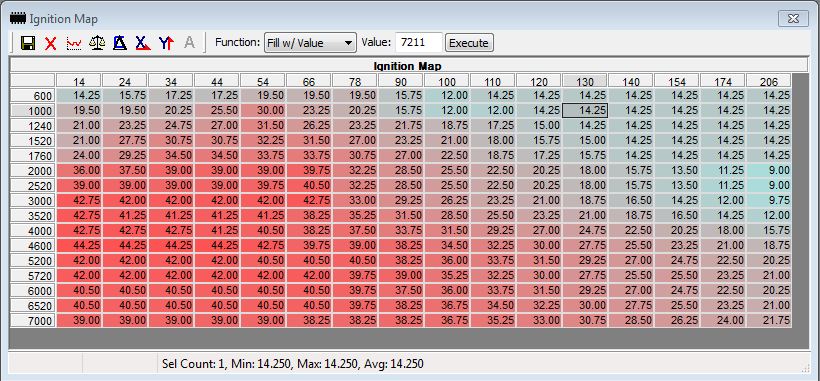Screen dimensions: 820x381
Task: Click the 37.50 cell in row 6000
Action: [x=401, y=291]
